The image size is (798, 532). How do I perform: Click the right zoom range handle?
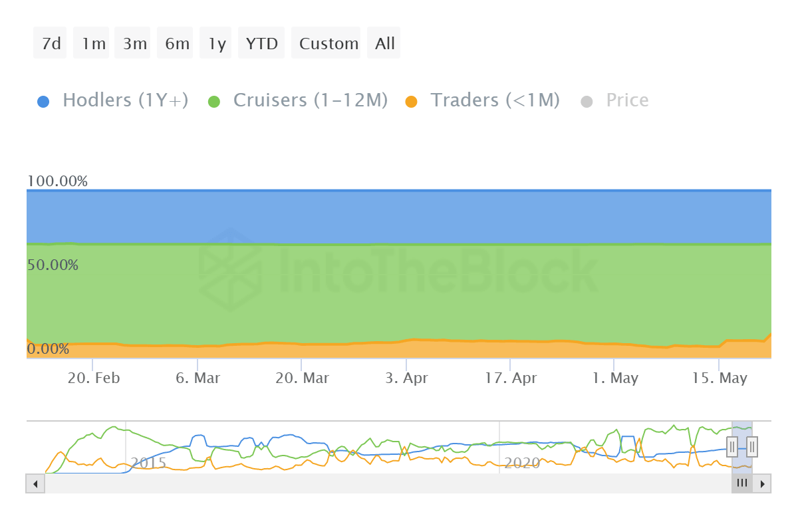tap(751, 447)
